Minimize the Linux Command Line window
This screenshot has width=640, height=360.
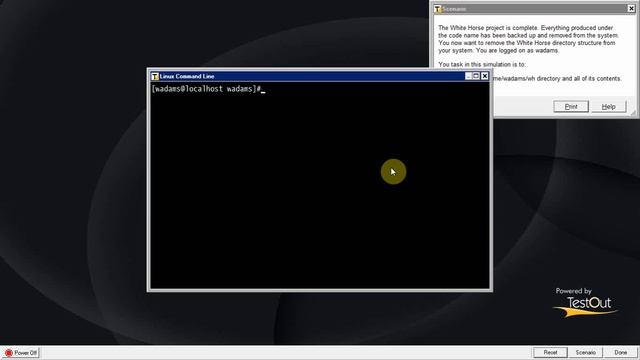tap(469, 76)
